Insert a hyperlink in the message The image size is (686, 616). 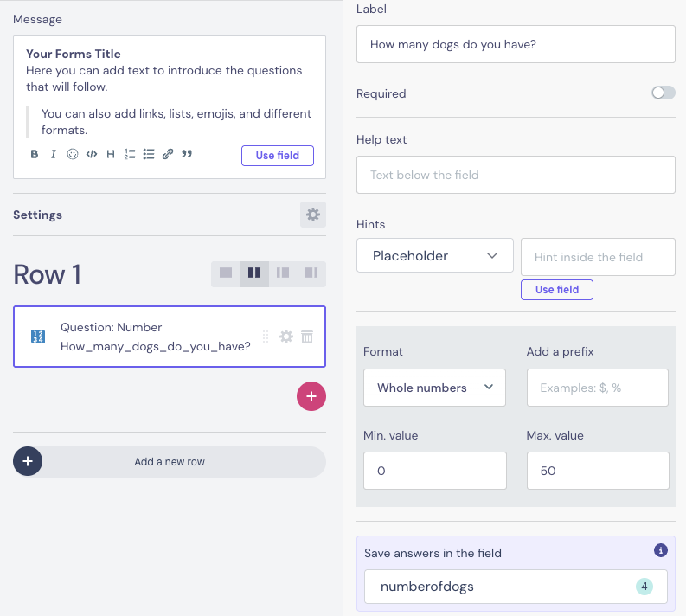point(168,154)
